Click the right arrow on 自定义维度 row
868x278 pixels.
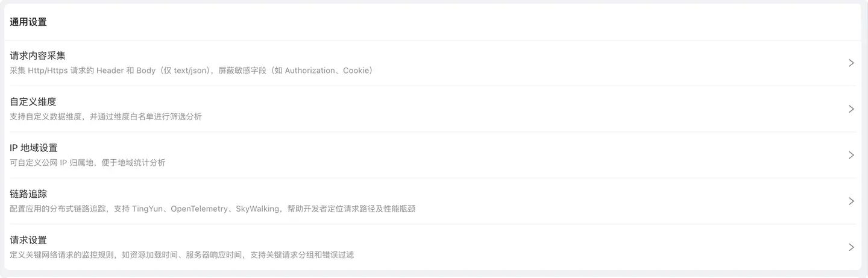pyautogui.click(x=851, y=109)
